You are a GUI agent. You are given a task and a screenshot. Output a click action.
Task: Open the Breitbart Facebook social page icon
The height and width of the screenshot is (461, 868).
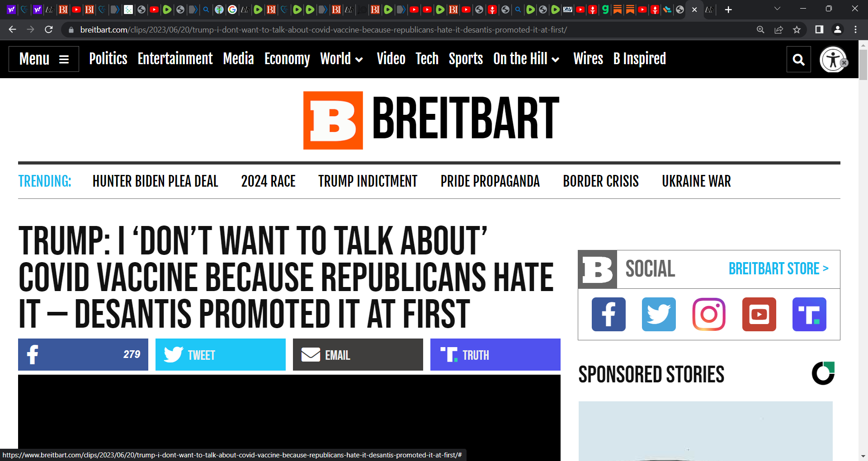[609, 314]
